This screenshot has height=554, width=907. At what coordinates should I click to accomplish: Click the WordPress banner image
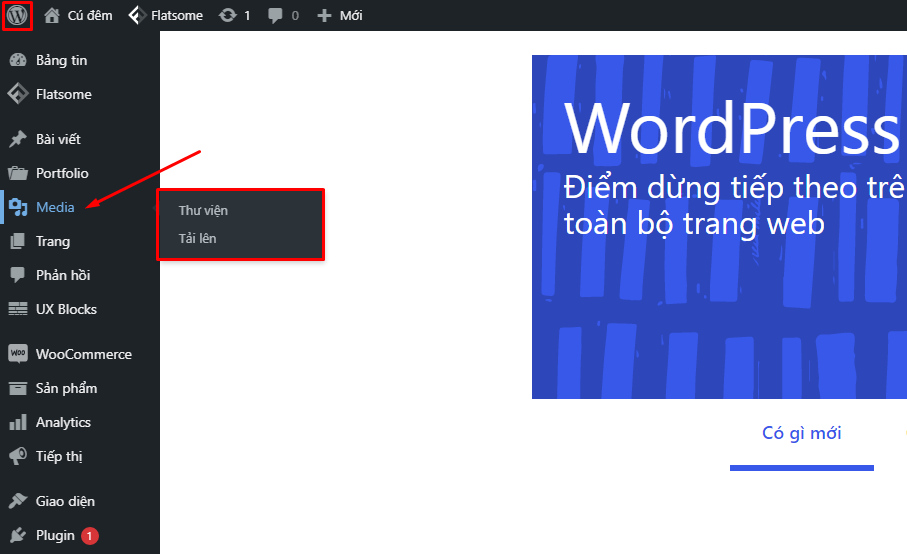[x=719, y=227]
